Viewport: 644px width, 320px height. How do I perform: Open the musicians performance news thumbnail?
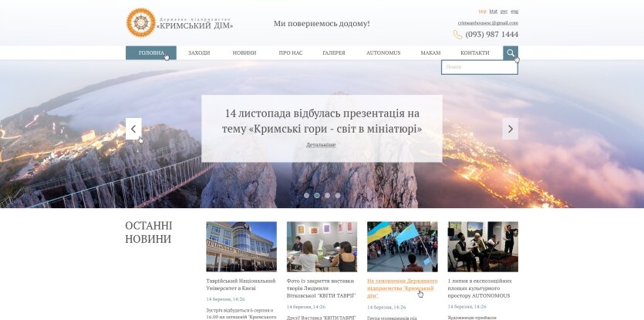[x=483, y=247]
